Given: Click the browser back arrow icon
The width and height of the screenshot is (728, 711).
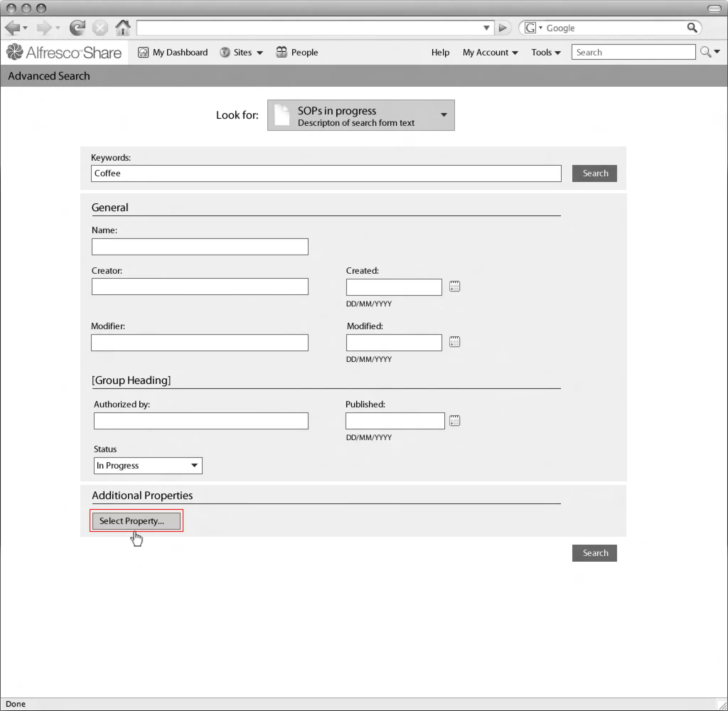Looking at the screenshot, I should (13, 28).
